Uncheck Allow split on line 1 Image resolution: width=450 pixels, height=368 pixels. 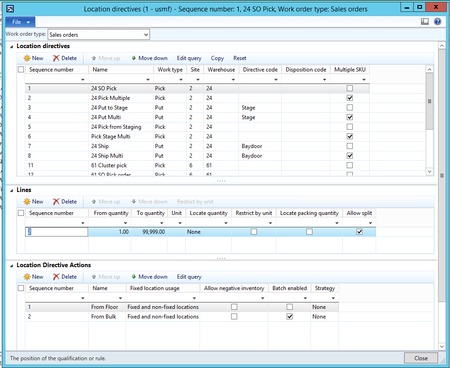coord(359,232)
